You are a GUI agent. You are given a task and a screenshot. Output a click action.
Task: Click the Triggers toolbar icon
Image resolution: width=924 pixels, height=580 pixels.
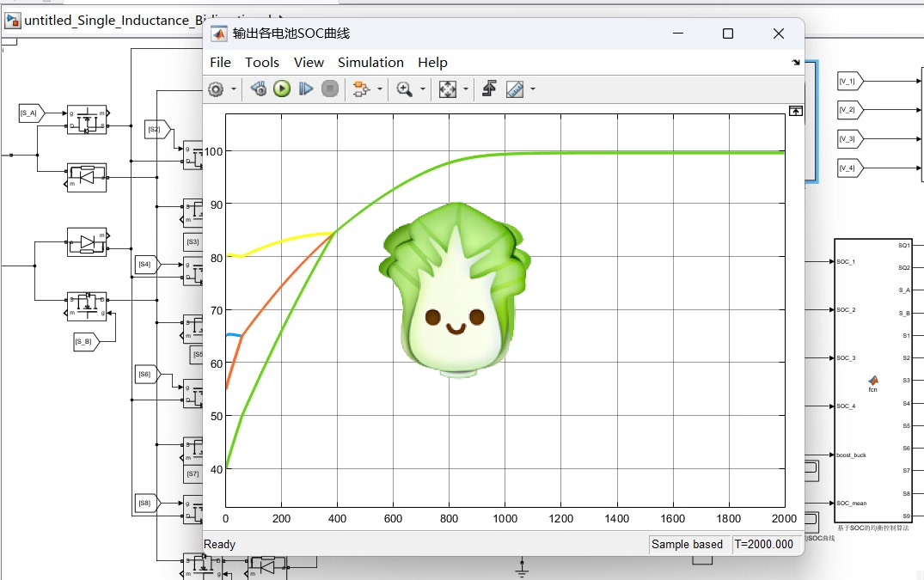pos(489,89)
